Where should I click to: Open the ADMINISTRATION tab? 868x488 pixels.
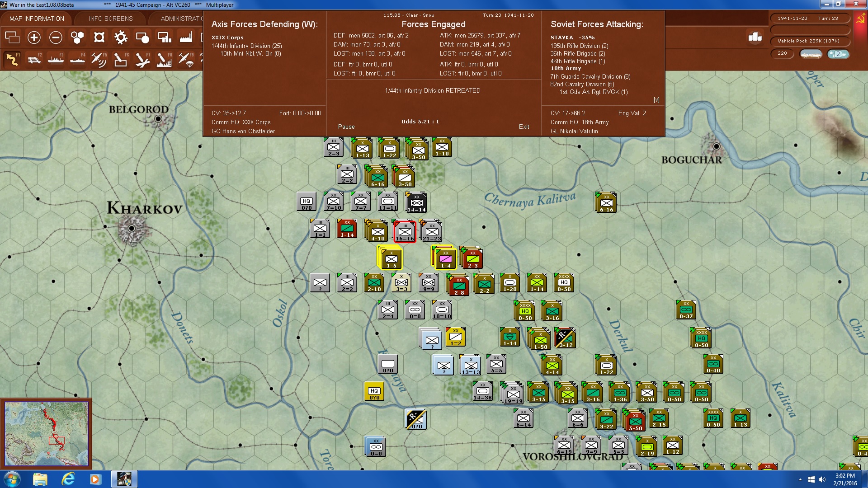click(181, 19)
